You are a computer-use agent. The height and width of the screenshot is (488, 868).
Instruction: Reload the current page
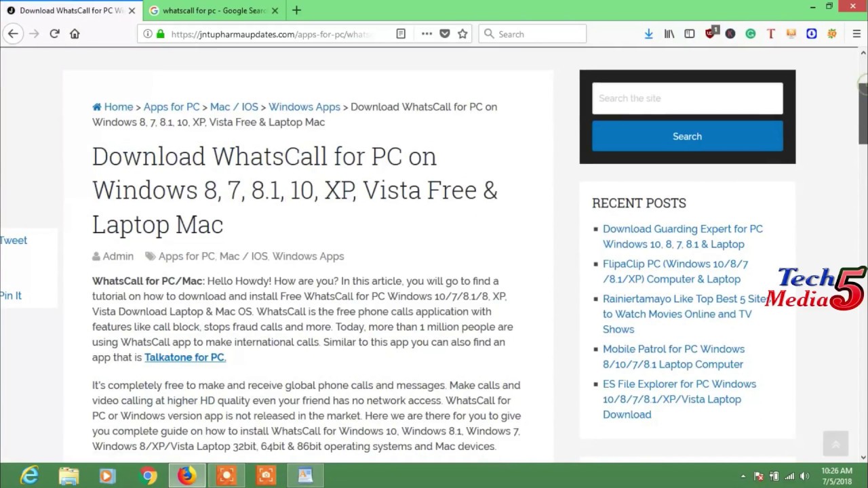(54, 34)
